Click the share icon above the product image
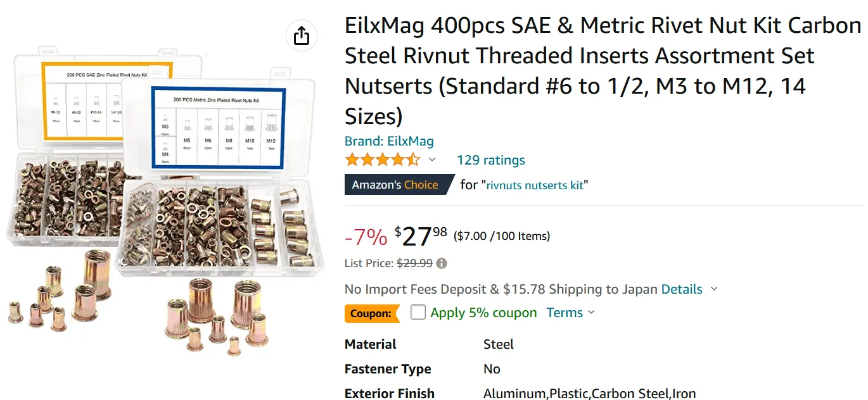868x400 pixels. [302, 35]
